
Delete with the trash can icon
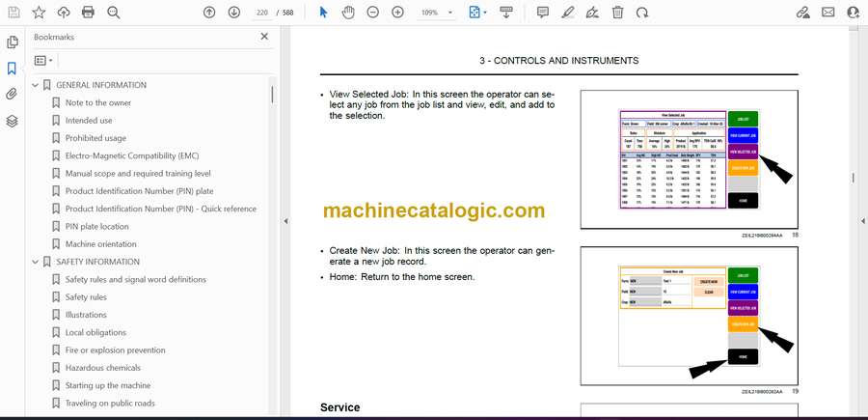[617, 13]
